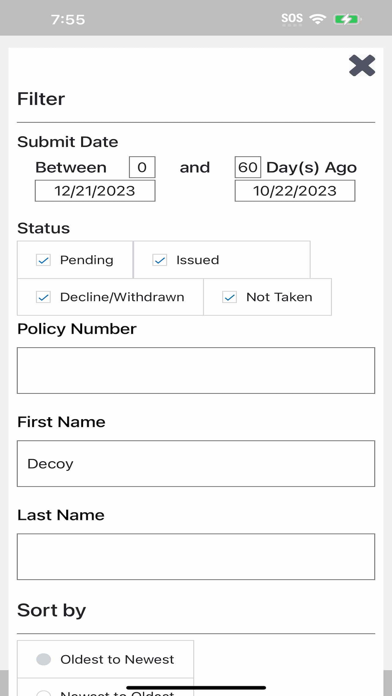
Task: Open the 10/22/2023 date field
Action: (295, 191)
